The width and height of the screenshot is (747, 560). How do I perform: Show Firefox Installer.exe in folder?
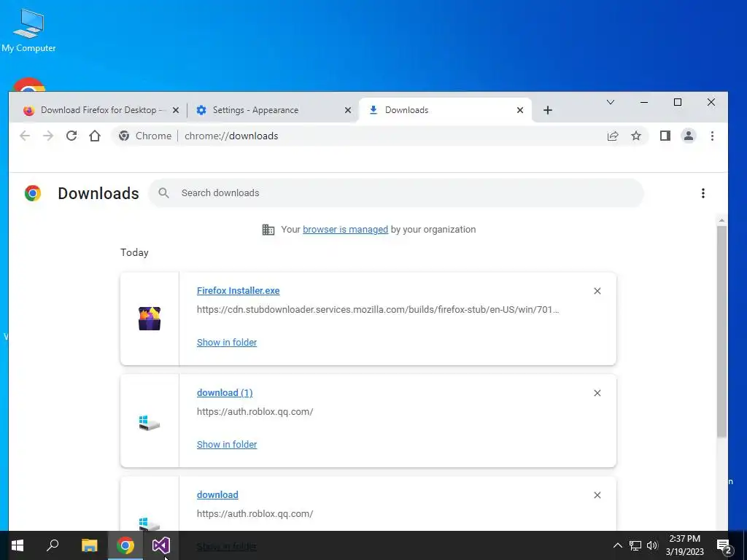(227, 343)
